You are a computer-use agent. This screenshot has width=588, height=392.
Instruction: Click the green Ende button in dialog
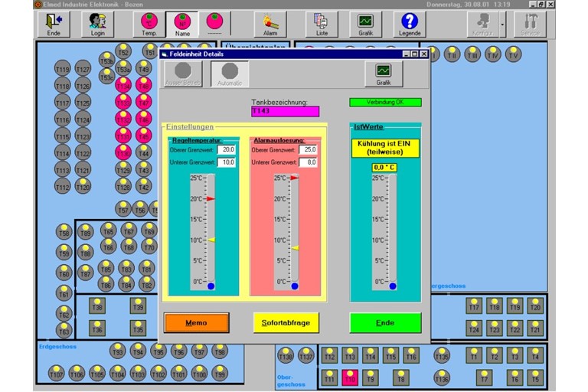click(385, 323)
